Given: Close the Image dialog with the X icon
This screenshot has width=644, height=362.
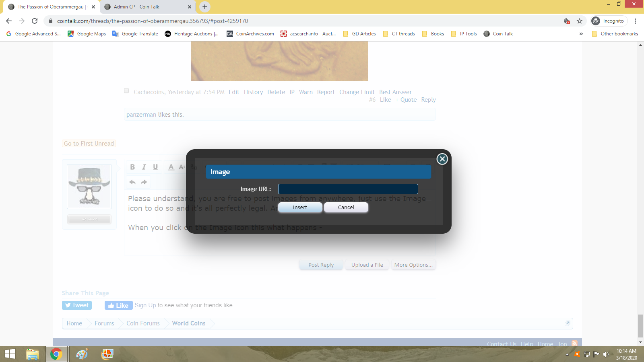Looking at the screenshot, I should point(442,159).
